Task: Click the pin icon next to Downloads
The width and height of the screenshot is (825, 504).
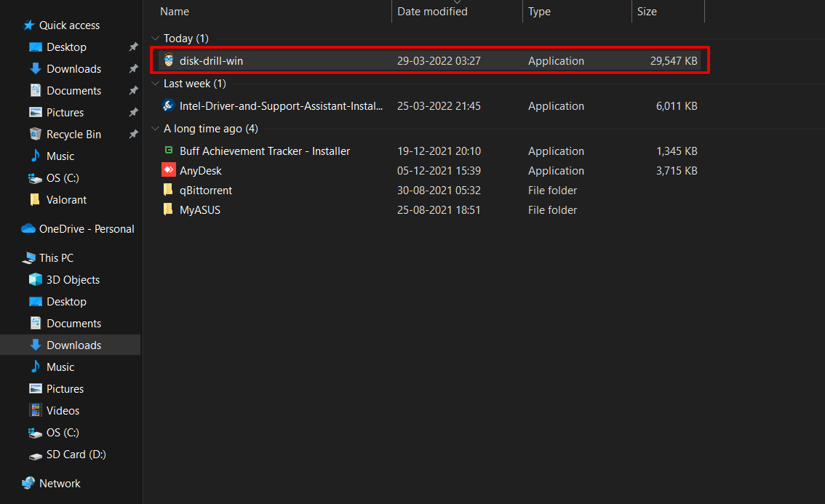Action: pyautogui.click(x=134, y=68)
